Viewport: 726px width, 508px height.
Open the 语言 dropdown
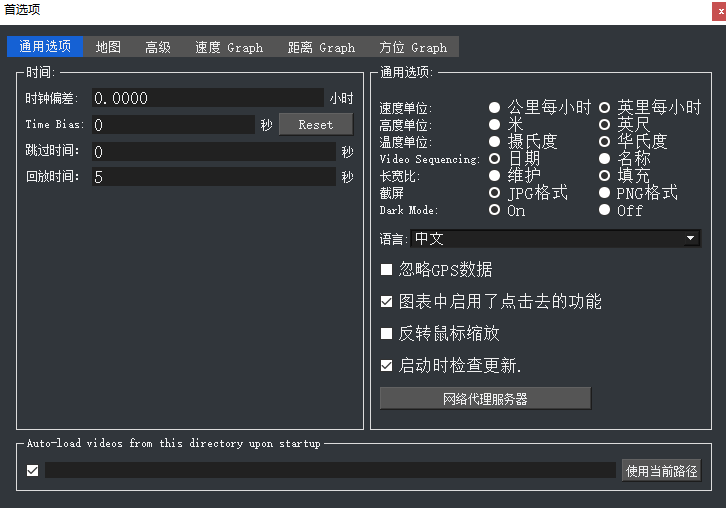click(556, 238)
